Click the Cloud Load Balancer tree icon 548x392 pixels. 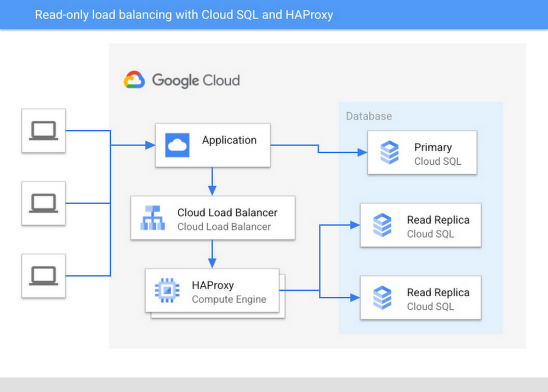153,217
